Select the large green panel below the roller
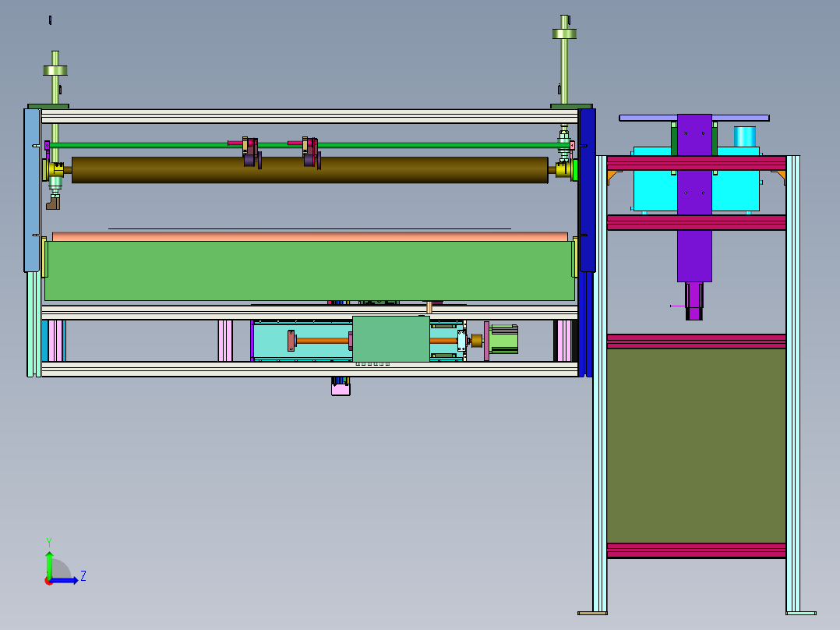 (x=309, y=271)
